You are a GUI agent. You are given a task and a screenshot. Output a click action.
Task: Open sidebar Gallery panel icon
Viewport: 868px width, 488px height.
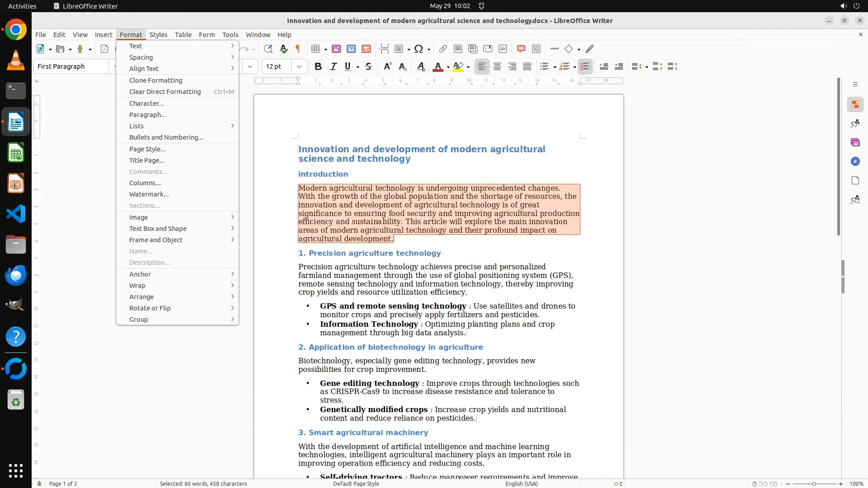[x=855, y=142]
